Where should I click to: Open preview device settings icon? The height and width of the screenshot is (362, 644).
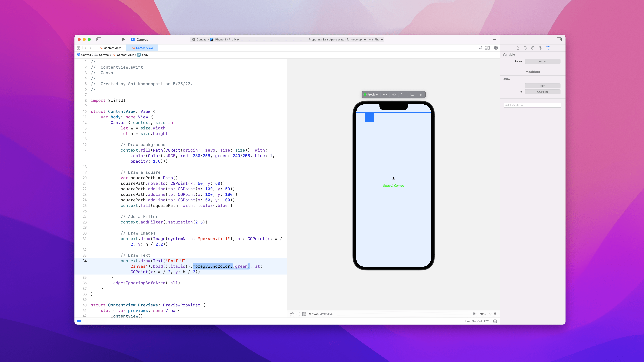point(412,94)
